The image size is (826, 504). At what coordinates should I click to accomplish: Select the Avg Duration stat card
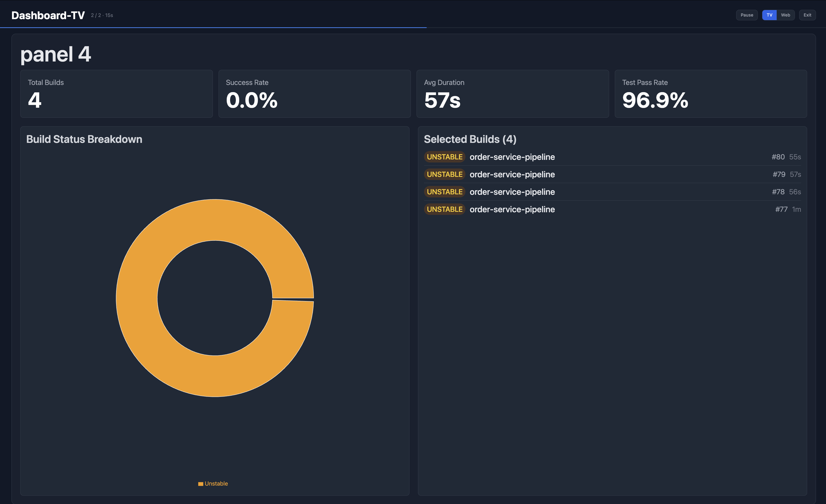tap(512, 94)
